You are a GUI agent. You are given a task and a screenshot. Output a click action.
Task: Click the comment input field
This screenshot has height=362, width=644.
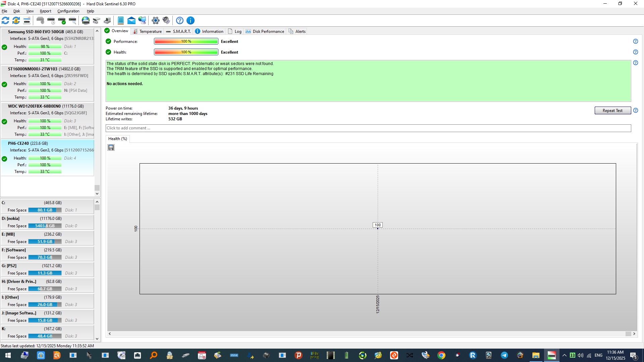pos(368,128)
